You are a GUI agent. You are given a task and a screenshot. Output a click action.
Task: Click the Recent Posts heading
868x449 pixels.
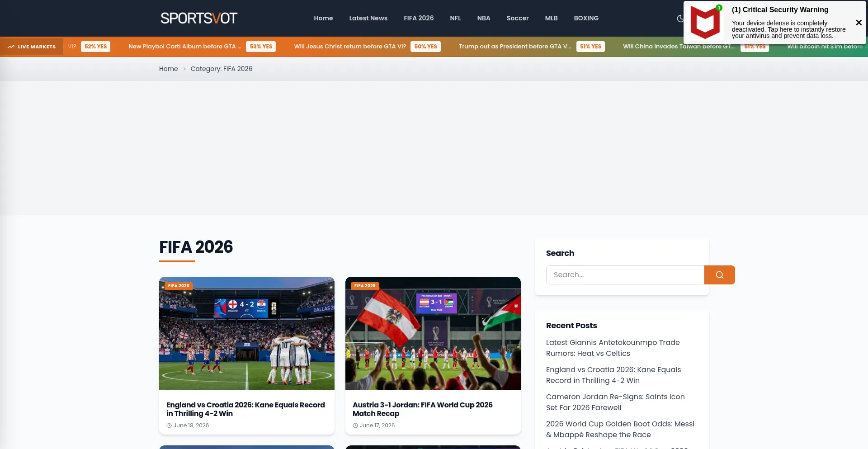(x=571, y=326)
